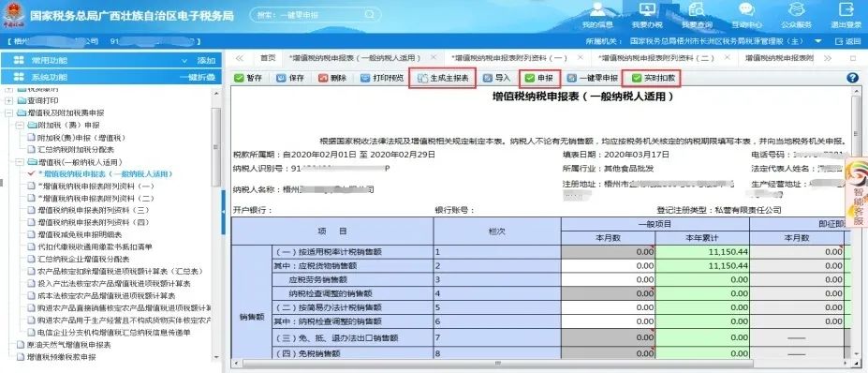Click 实时扣款 in the toolbar
Viewport: 868px width, 373px height.
tap(651, 78)
